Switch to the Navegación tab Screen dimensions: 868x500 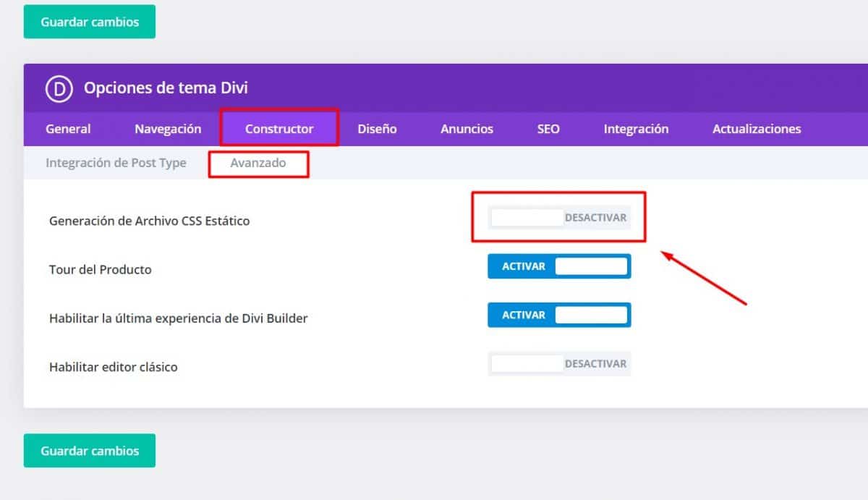(168, 129)
